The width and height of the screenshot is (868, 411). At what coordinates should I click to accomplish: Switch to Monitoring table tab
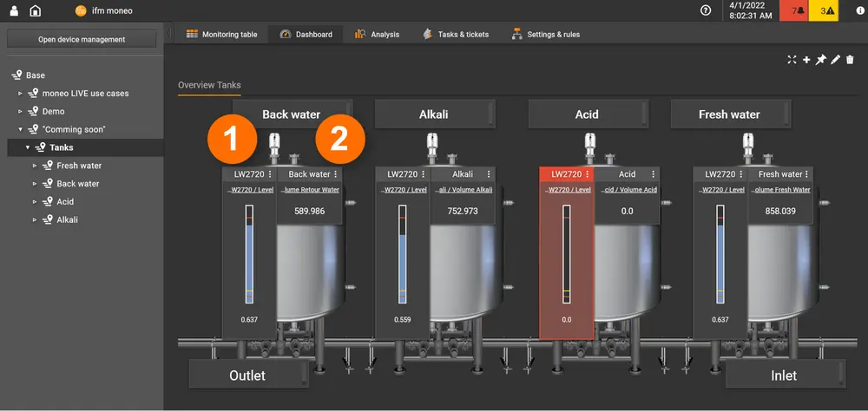coord(221,35)
